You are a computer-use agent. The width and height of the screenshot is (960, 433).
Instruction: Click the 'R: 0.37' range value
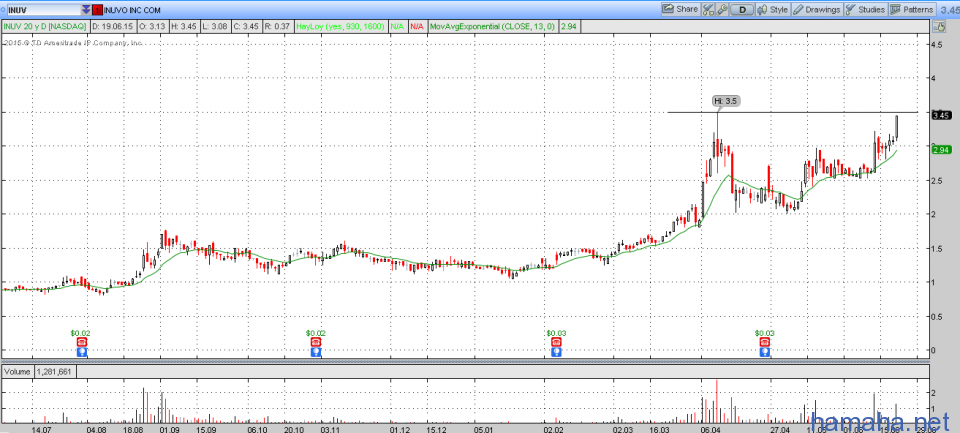[277, 27]
